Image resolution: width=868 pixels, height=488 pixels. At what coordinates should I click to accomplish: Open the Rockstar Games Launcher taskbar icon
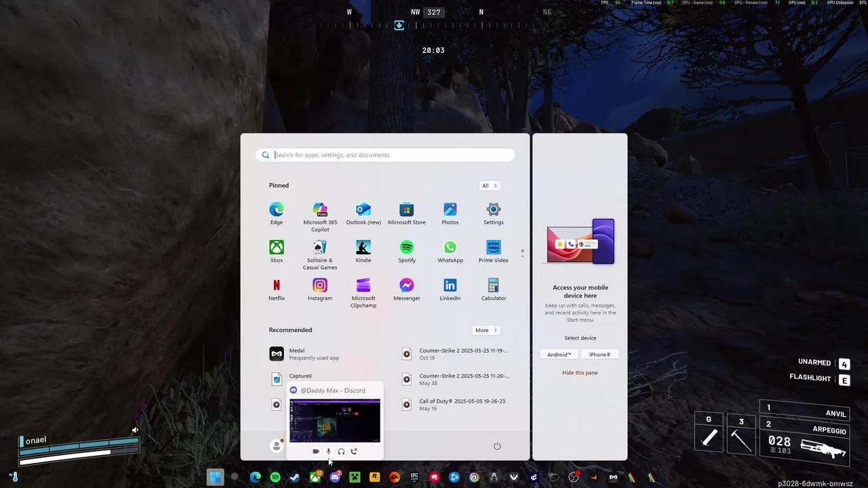374,477
